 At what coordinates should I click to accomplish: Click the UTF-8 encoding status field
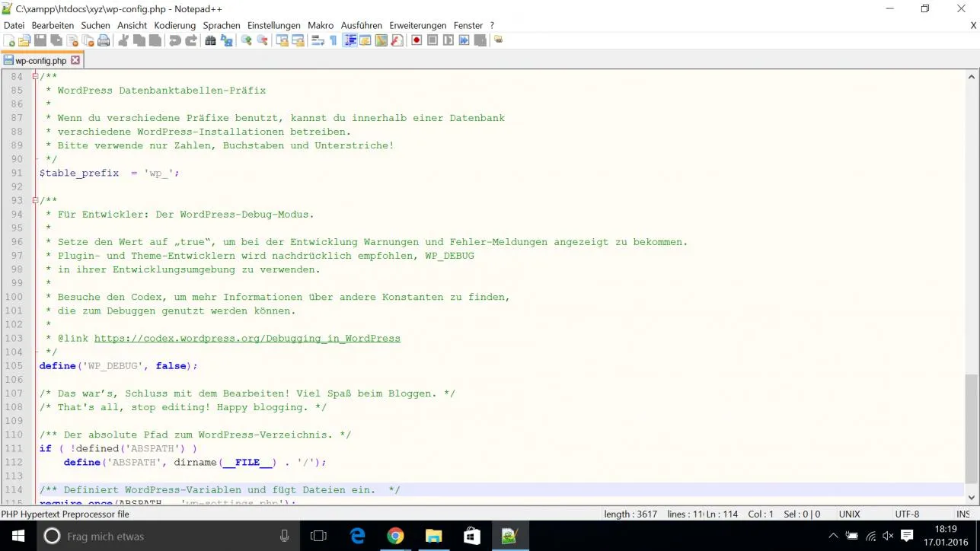(x=907, y=514)
